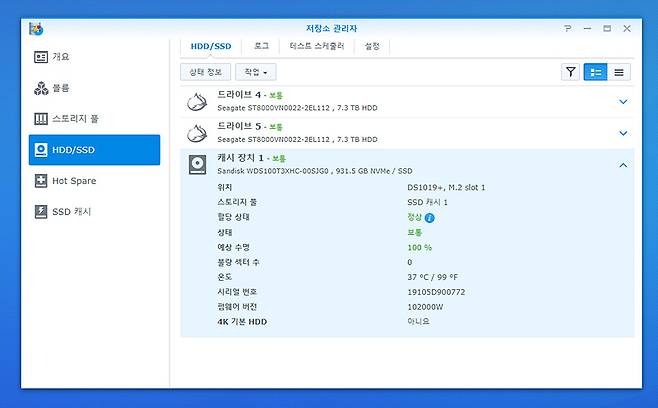The image size is (658, 408).
Task: Collapse the 캐시 장치 1 row chevron
Action: (623, 165)
